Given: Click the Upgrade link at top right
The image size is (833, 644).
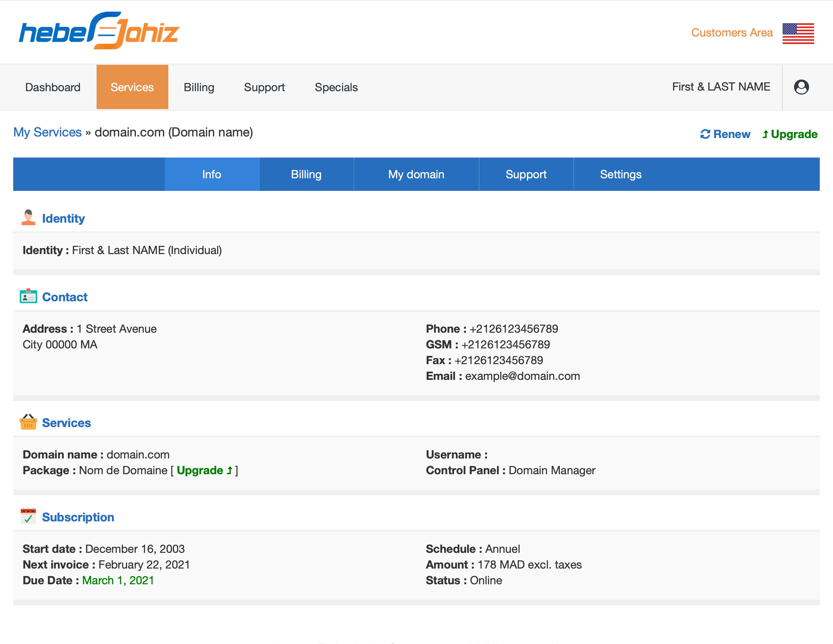Looking at the screenshot, I should 790,134.
